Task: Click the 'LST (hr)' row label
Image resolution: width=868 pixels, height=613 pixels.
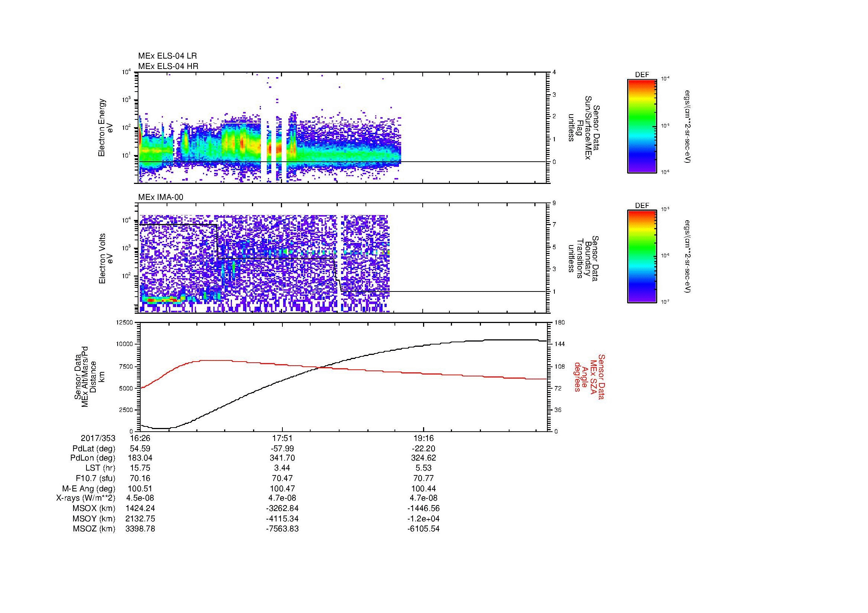Action: (100, 468)
